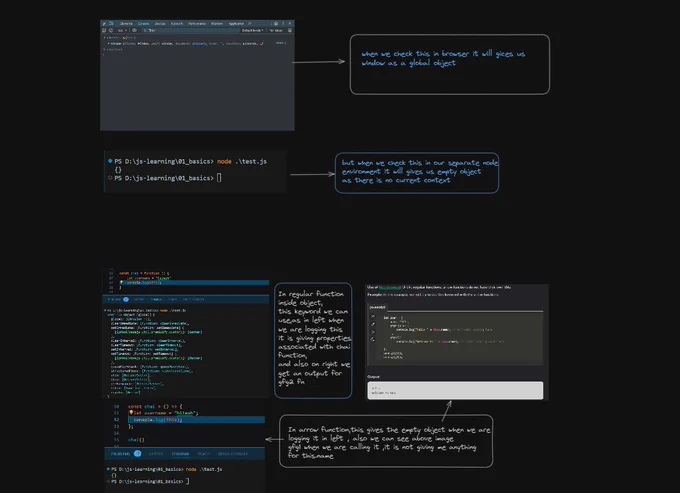Focus the console Filter input field

191,30
